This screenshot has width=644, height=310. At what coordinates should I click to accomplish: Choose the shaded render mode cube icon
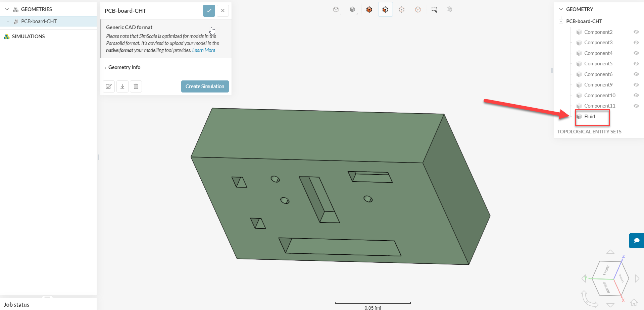pos(352,10)
